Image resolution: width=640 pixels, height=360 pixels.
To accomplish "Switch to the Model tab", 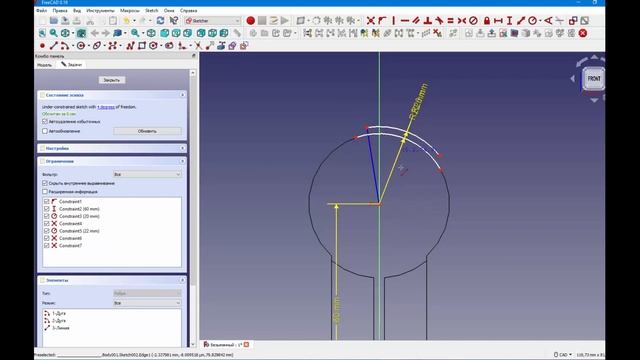I will (x=44, y=65).
